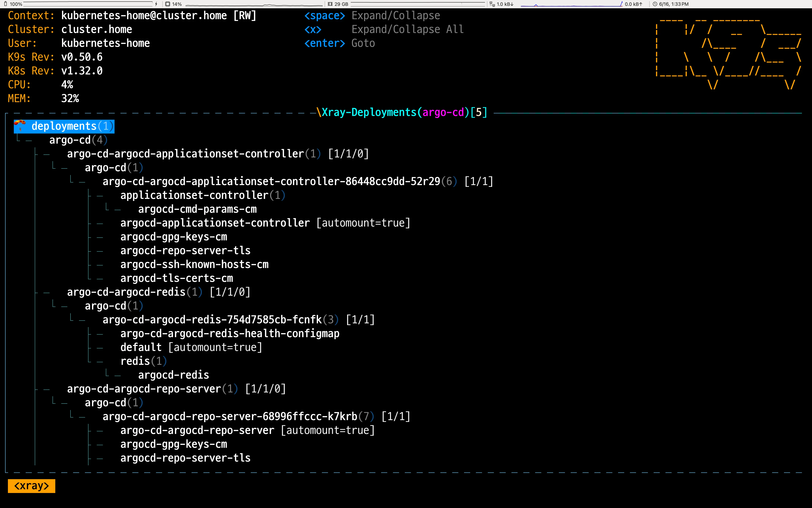812x508 pixels.
Task: Click the battery icon in status bar
Action: [5, 4]
